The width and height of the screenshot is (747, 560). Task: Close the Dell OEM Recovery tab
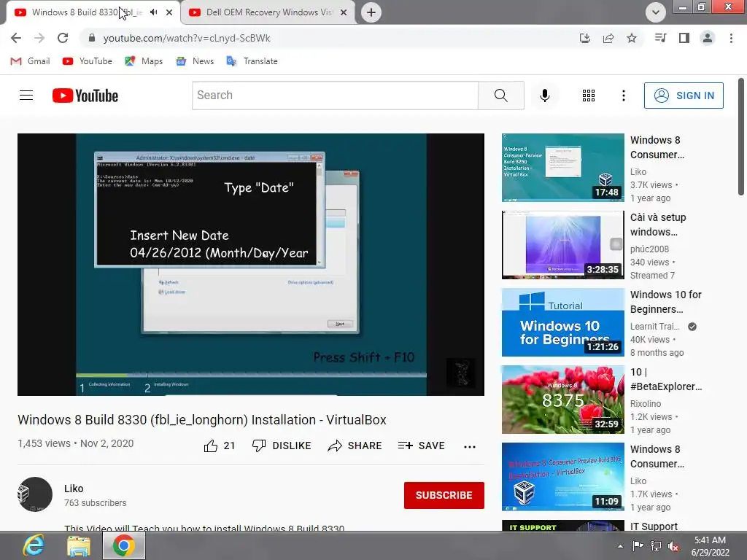tap(344, 12)
